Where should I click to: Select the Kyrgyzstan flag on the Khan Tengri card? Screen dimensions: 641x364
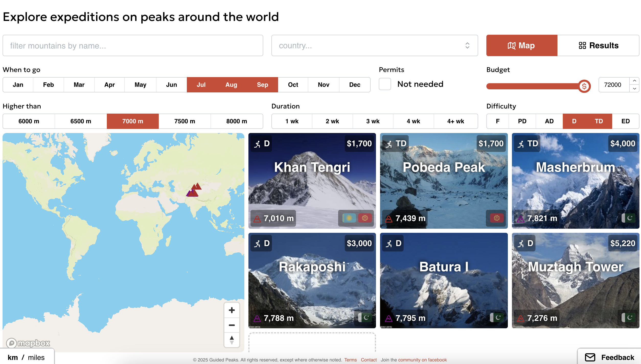[365, 218]
